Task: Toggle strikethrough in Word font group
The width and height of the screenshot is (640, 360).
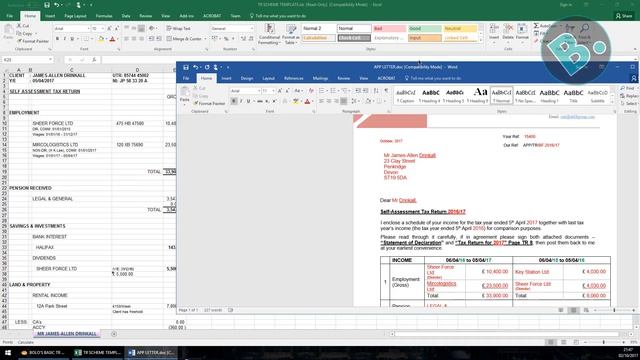Action: click(x=260, y=101)
